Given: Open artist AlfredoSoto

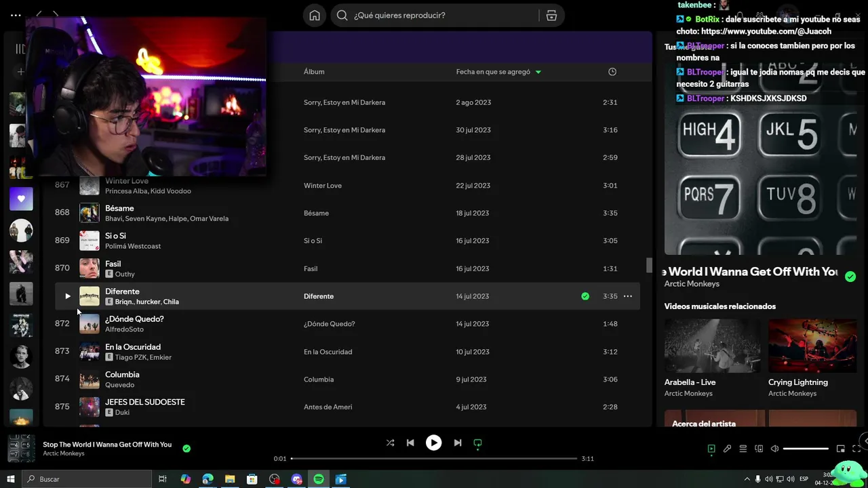Looking at the screenshot, I should (124, 329).
